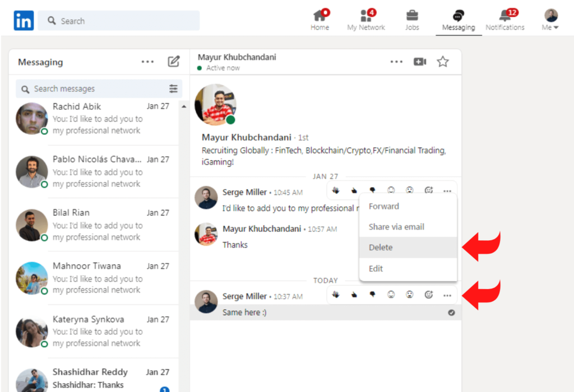Open the Messaging list overflow menu
574x392 pixels.
(x=147, y=62)
